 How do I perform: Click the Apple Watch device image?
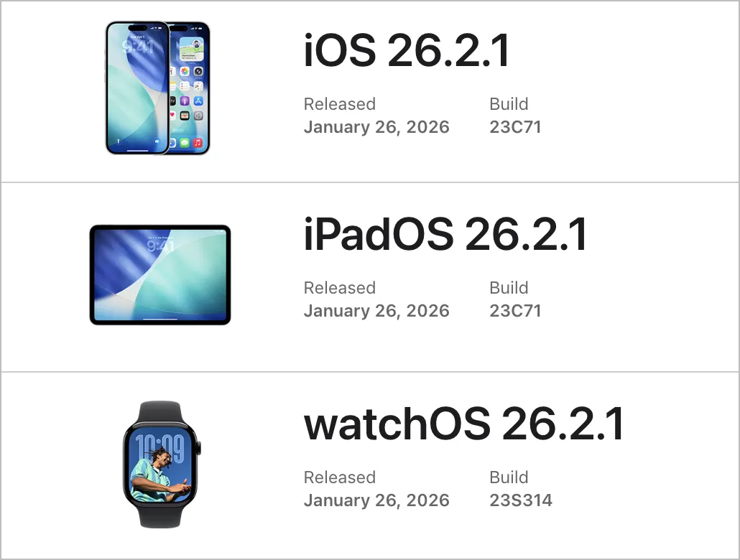click(x=162, y=465)
